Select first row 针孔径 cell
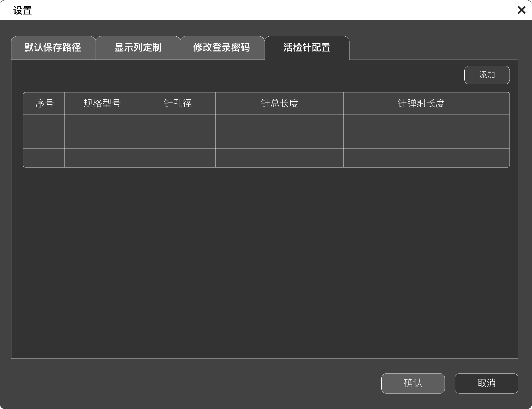532x409 pixels. [x=177, y=123]
